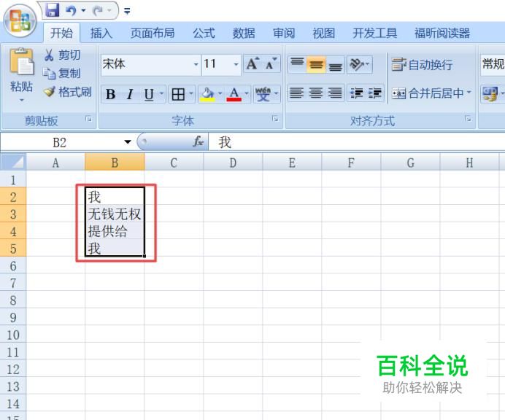
Task: Activate the 格式刷 format painter
Action: [x=68, y=92]
